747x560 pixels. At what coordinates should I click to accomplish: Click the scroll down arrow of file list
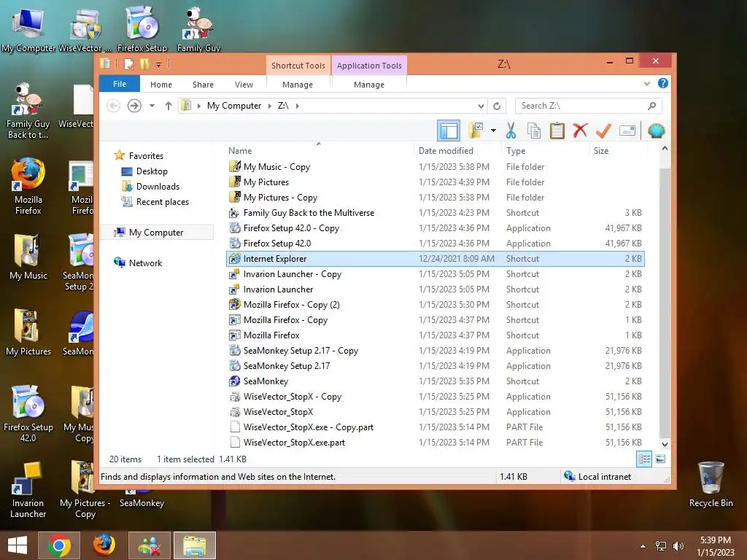coord(665,444)
